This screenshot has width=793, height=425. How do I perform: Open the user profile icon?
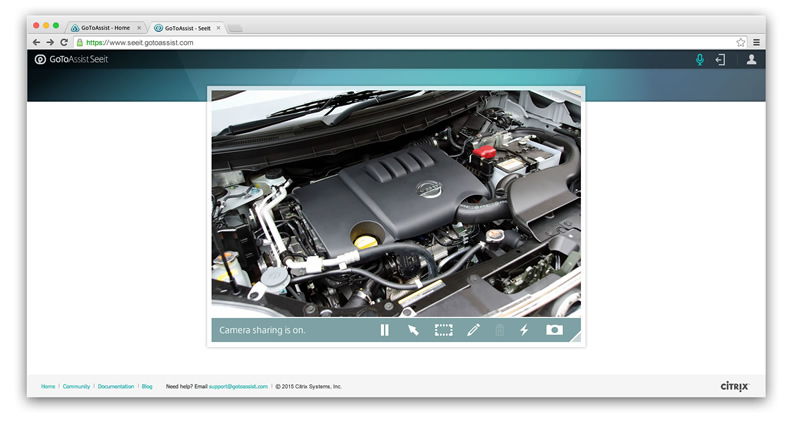point(752,59)
